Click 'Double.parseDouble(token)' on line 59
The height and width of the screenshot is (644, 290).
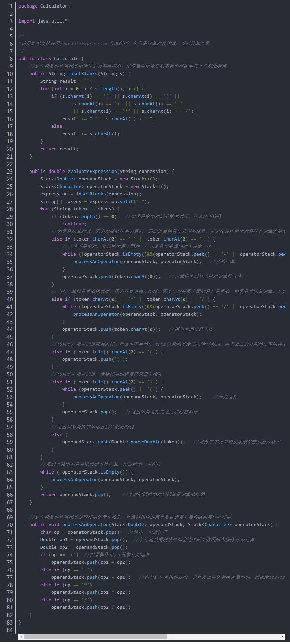144,442
